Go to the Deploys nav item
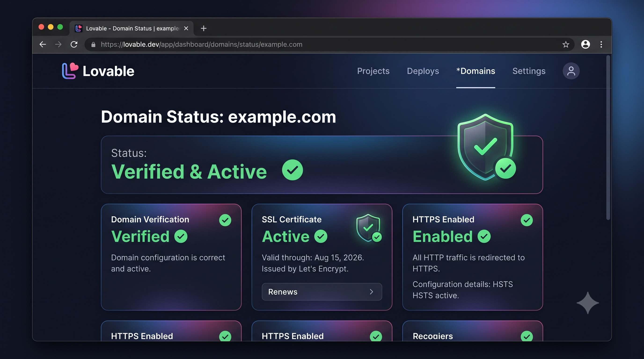Viewport: 644px width, 359px height. 423,71
